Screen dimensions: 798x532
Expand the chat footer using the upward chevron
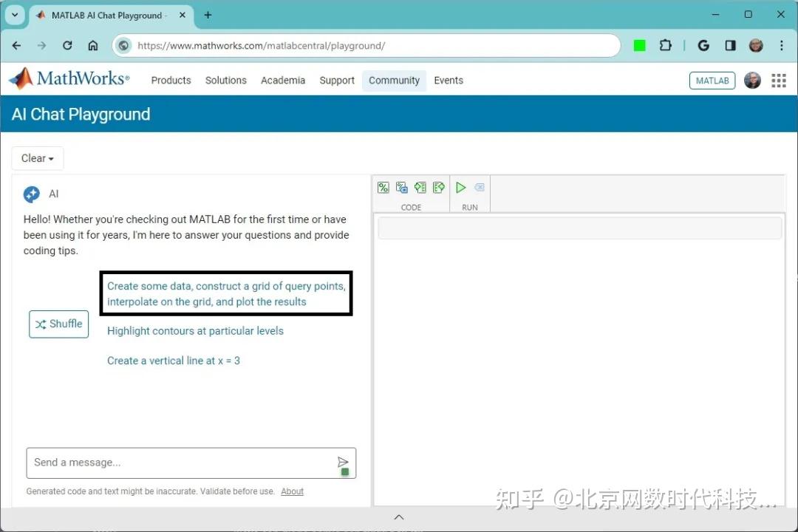399,516
